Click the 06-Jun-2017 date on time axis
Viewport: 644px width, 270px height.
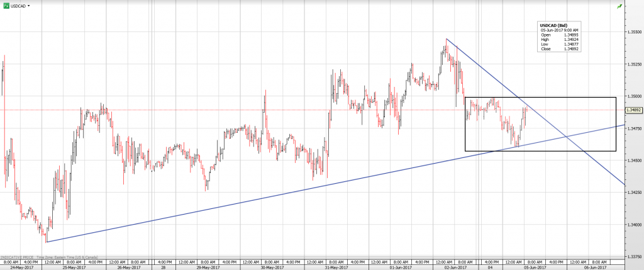pos(594,267)
